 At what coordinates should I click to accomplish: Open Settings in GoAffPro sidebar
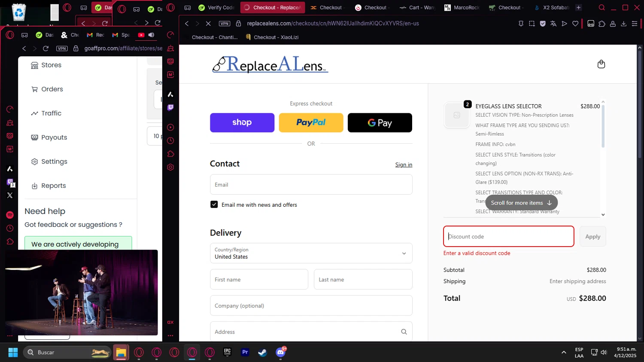point(49,162)
